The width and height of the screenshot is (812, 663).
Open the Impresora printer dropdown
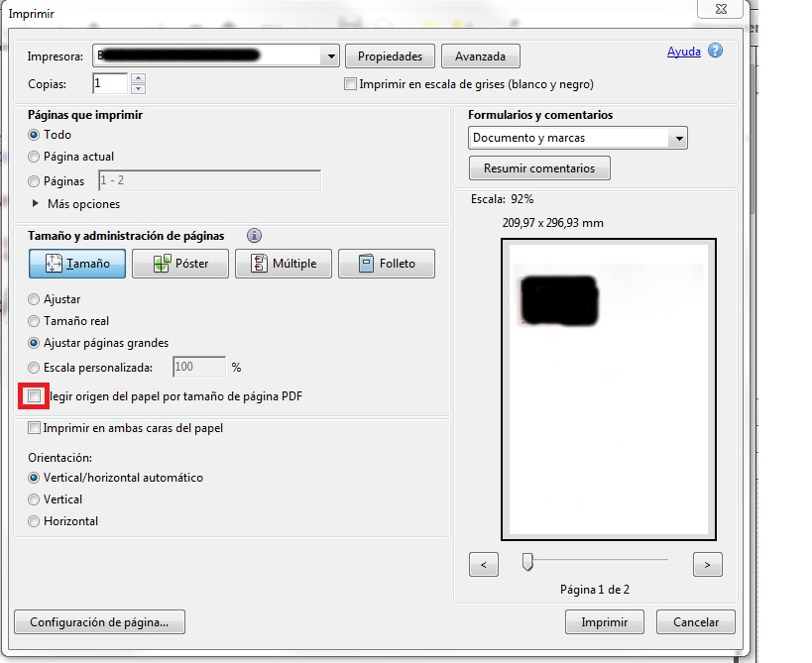click(x=331, y=57)
